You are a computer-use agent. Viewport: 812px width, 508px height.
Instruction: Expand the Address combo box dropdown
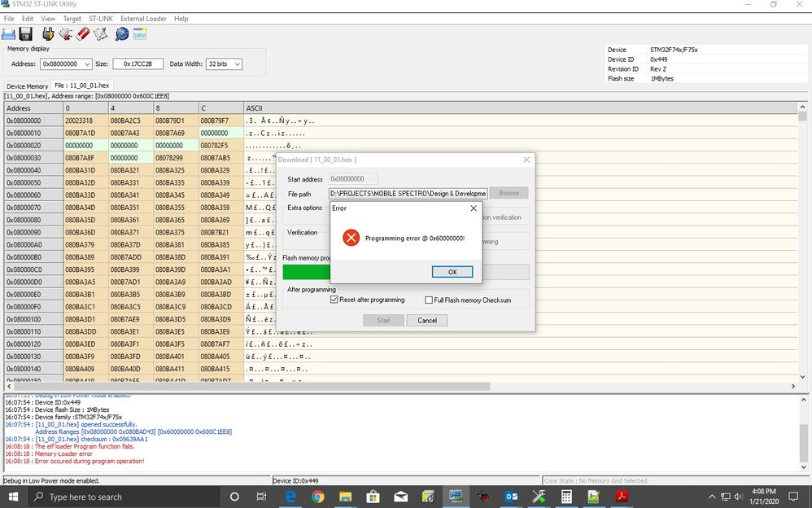click(87, 63)
